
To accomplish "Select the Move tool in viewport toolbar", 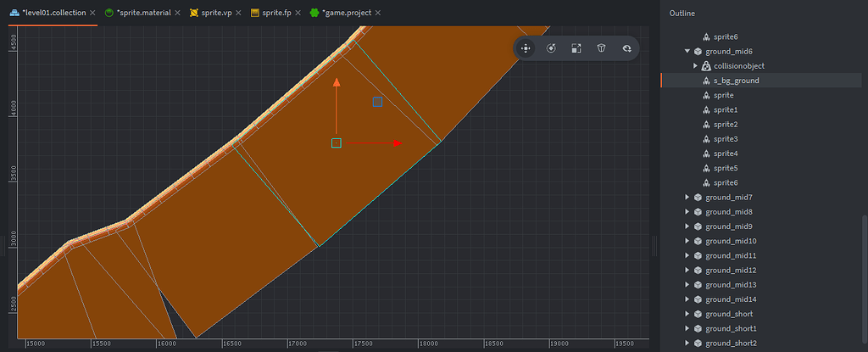I will pyautogui.click(x=526, y=48).
